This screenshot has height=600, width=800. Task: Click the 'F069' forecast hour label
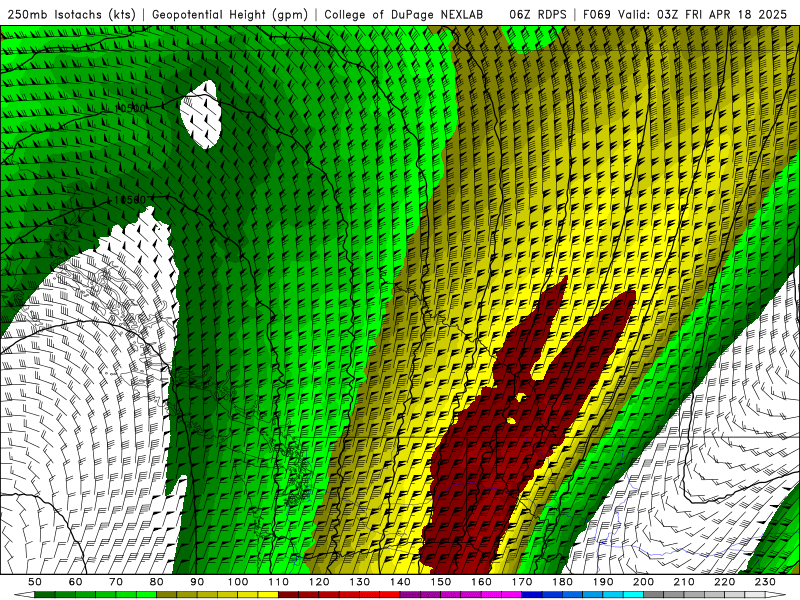(596, 14)
